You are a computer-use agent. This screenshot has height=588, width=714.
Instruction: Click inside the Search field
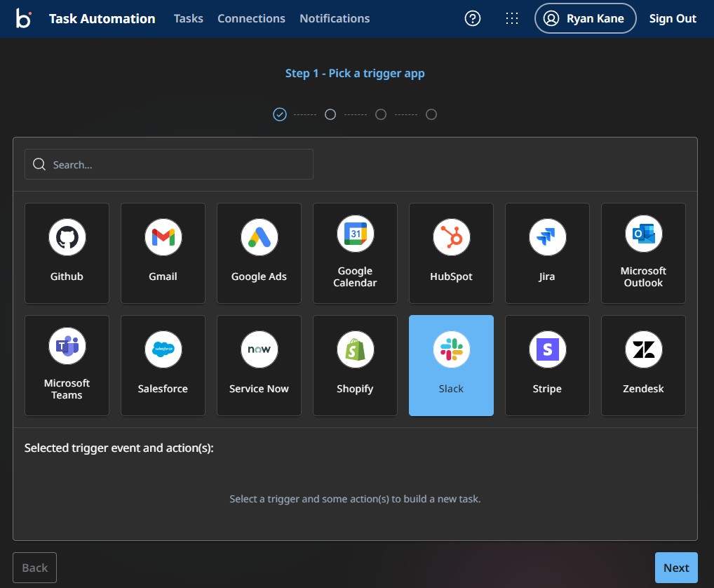pyautogui.click(x=168, y=164)
